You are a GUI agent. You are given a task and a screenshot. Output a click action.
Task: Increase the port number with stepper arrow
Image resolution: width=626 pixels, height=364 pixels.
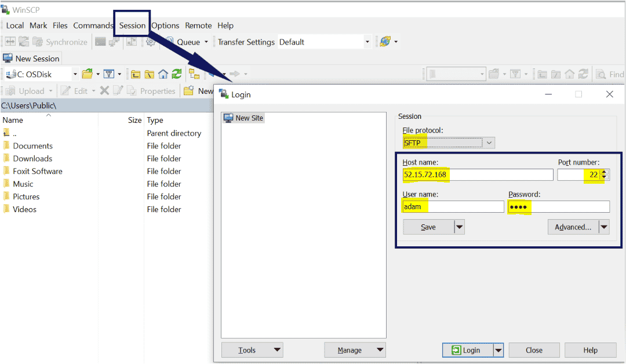point(605,172)
